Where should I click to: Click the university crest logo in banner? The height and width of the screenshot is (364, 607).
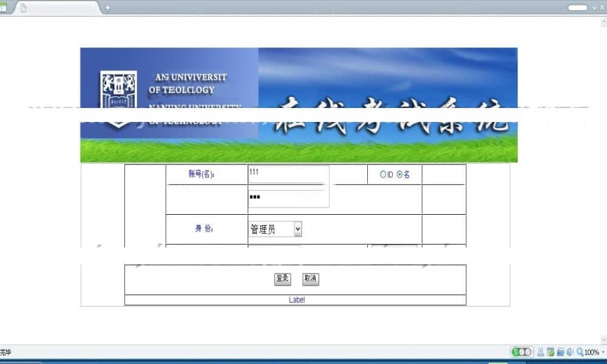[118, 99]
